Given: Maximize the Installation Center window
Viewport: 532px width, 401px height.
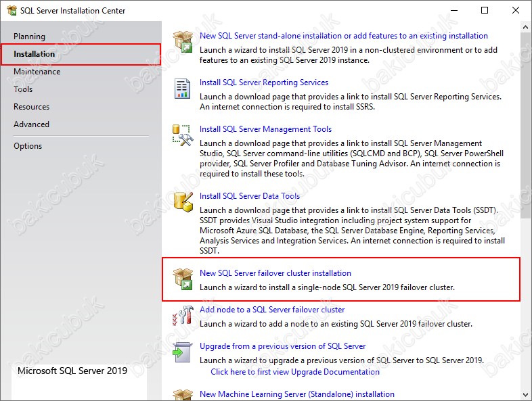Looking at the screenshot, I should pos(485,10).
